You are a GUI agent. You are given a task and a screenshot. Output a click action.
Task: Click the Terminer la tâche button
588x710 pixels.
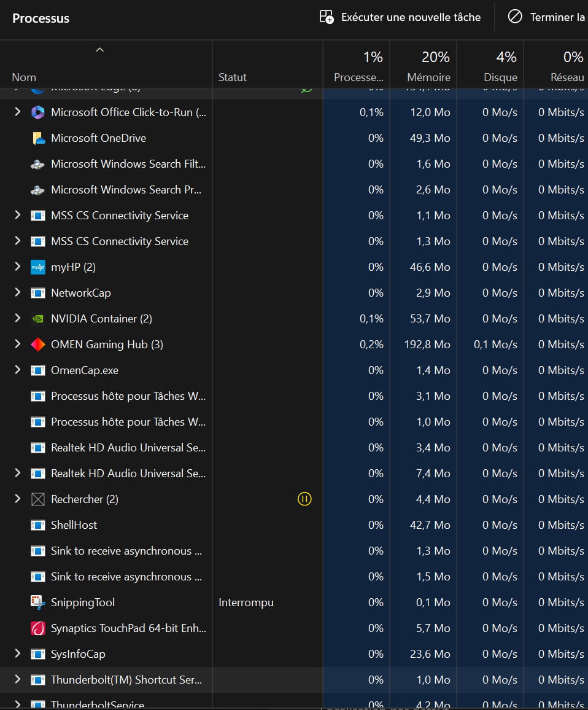pos(546,17)
